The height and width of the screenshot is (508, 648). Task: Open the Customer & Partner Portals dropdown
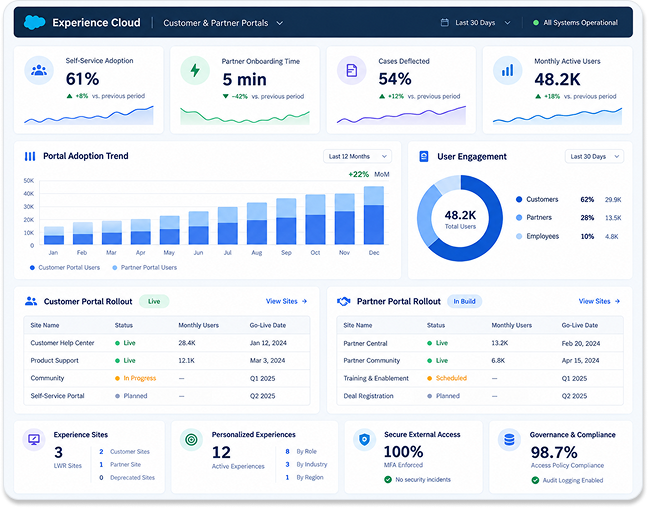(223, 23)
